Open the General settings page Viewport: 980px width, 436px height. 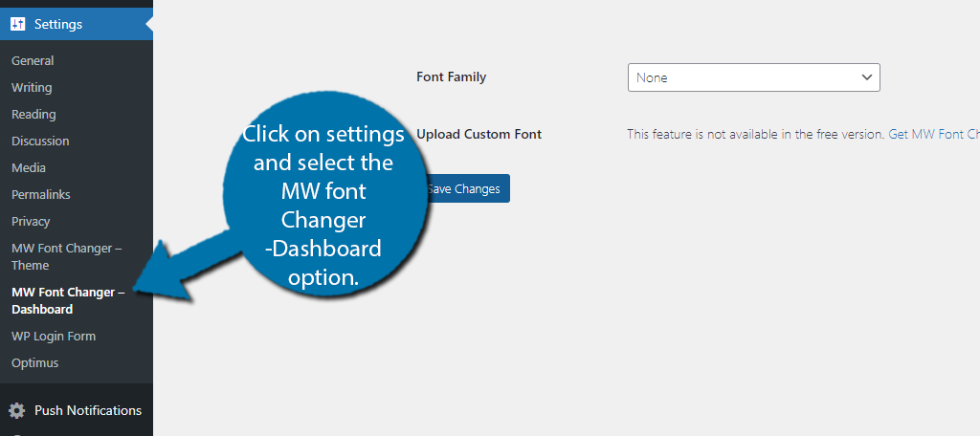[33, 60]
